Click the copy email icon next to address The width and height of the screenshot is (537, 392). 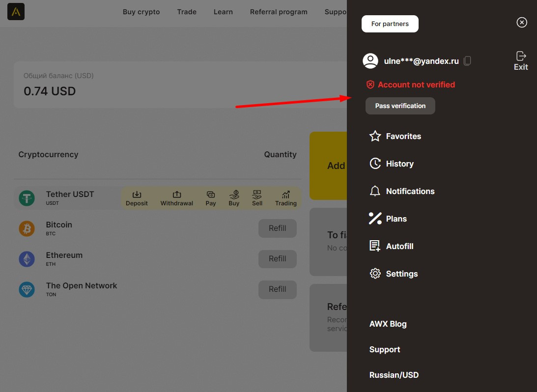pos(467,61)
